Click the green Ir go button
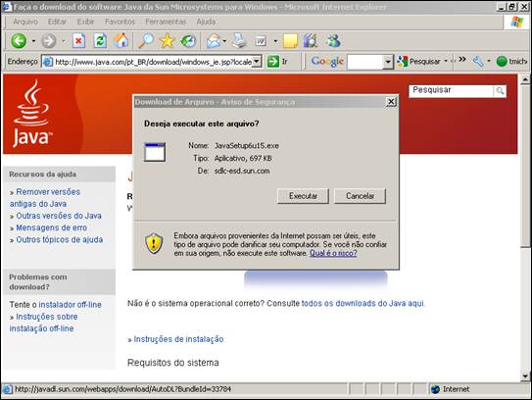Image resolution: width=532 pixels, height=400 pixels. pos(277,62)
